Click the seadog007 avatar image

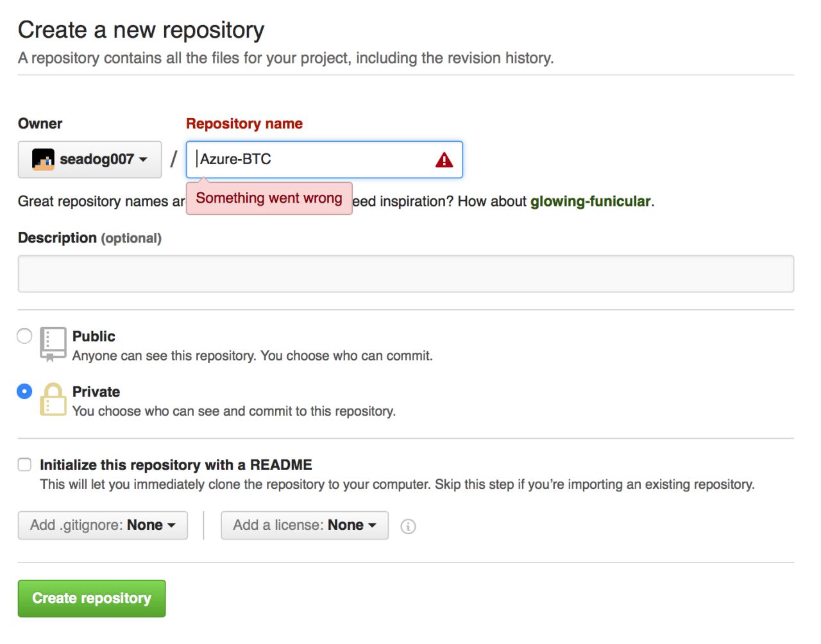(43, 160)
